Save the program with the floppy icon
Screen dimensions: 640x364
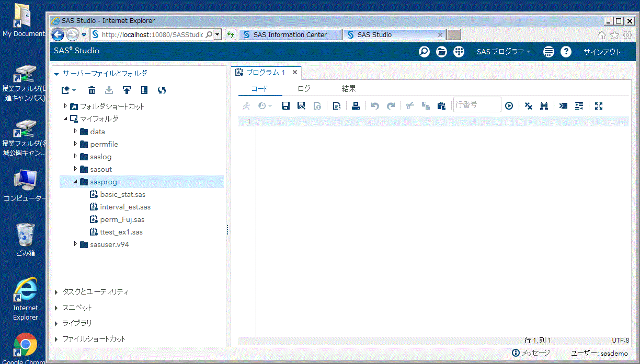pyautogui.click(x=285, y=105)
